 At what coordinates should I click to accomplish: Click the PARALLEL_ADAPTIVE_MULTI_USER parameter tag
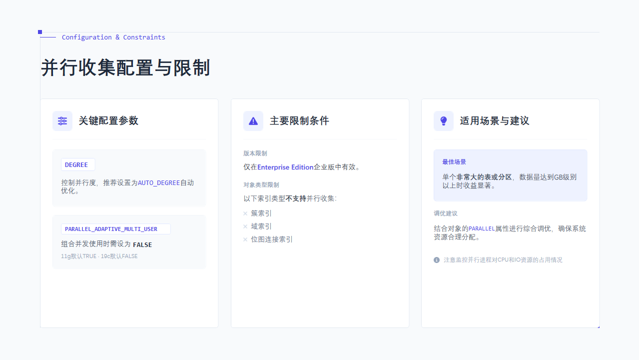(x=116, y=229)
